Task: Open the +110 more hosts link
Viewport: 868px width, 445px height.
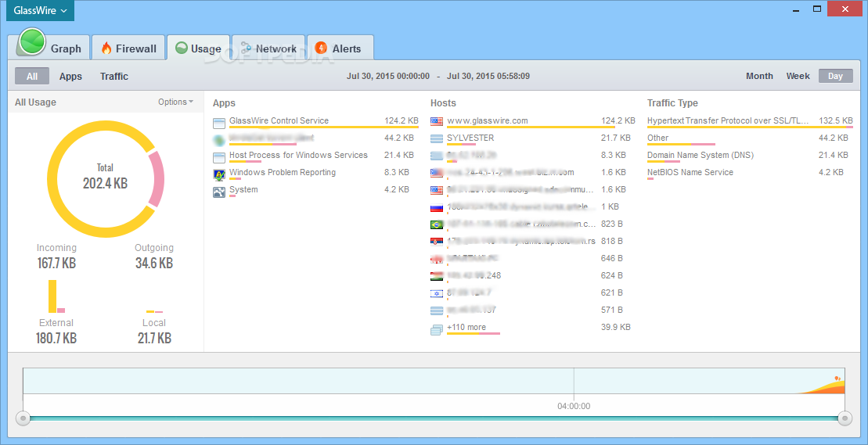Action: tap(466, 327)
